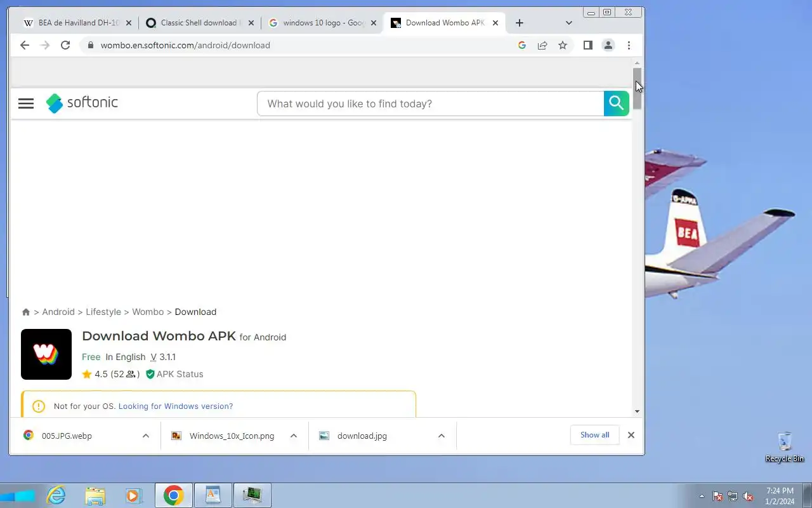
Task: Click the page vertical scrollbar thumb
Action: pos(638,89)
